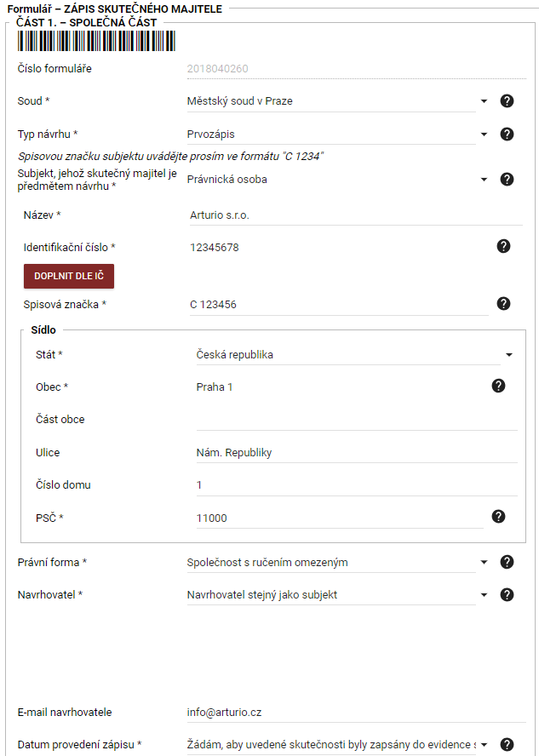539x756 pixels.
Task: Select the empty Část obce field
Action: [x=357, y=420]
